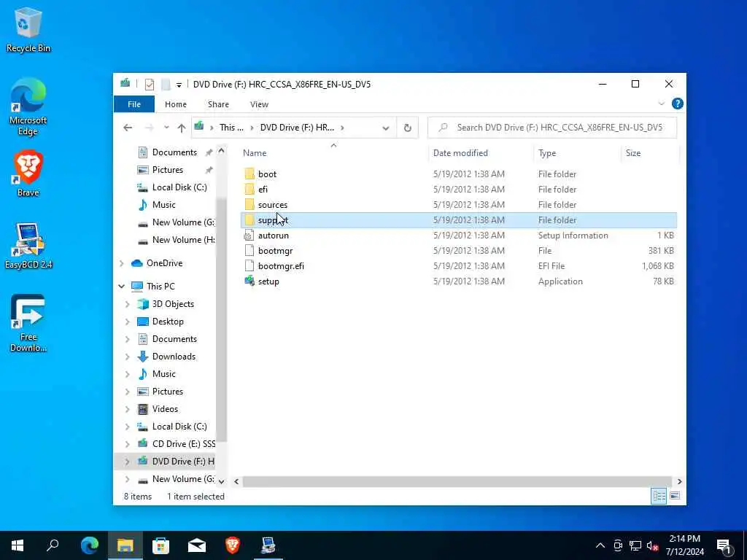This screenshot has width=747, height=560.
Task: Click horizontal scrollbar right arrow
Action: (679, 481)
